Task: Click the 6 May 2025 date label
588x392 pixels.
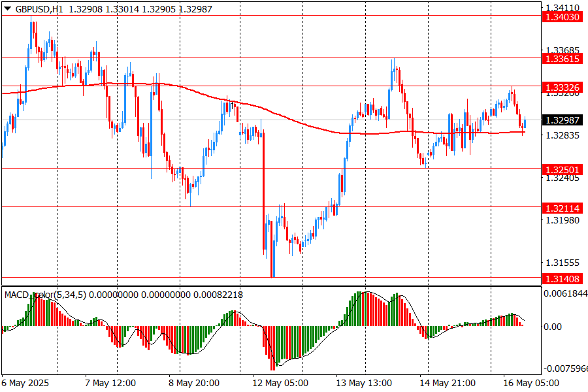Action: point(26,383)
